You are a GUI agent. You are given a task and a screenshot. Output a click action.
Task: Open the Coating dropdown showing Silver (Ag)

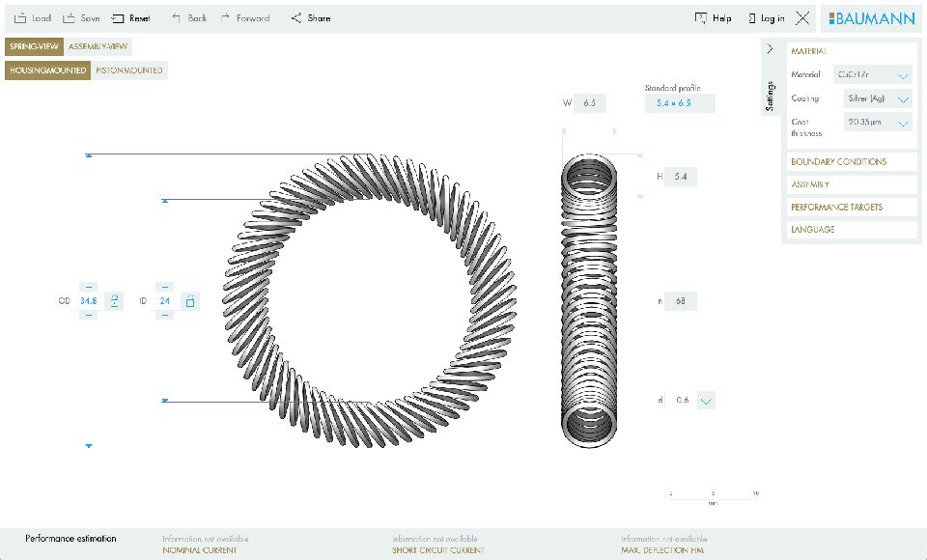(878, 98)
